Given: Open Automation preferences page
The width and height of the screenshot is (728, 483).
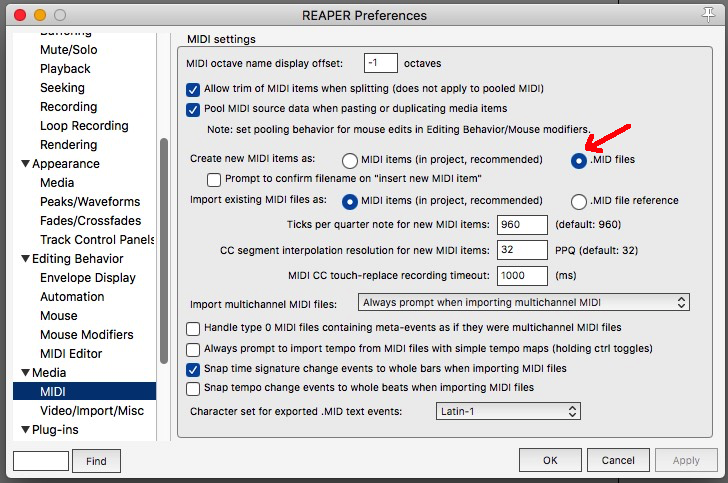Looking at the screenshot, I should (x=72, y=297).
